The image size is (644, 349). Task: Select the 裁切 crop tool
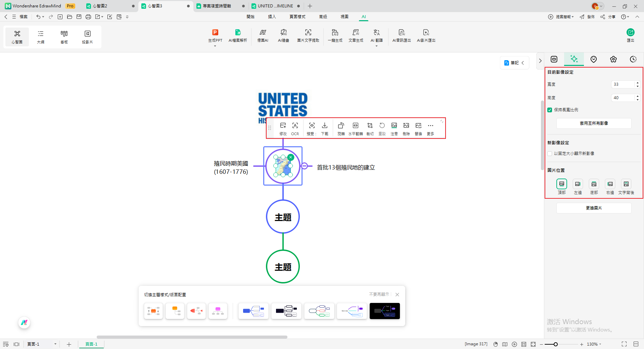tap(370, 128)
